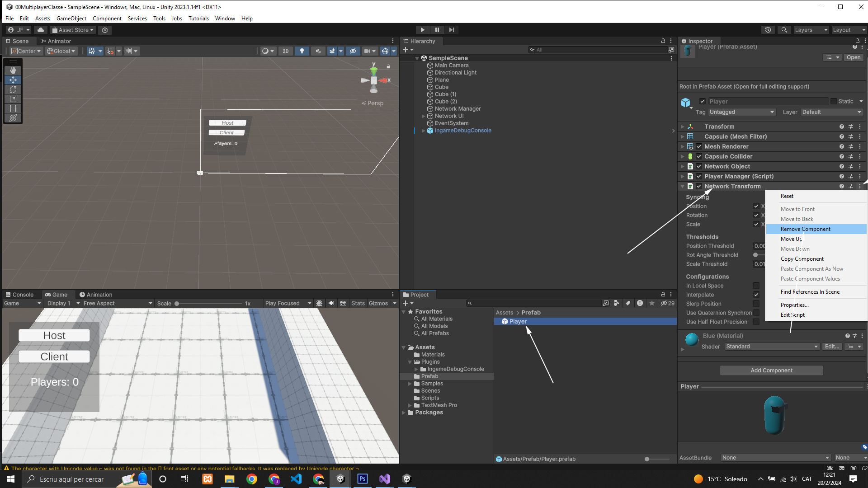Click the Step forward playback button
The width and height of the screenshot is (868, 488).
tap(451, 30)
